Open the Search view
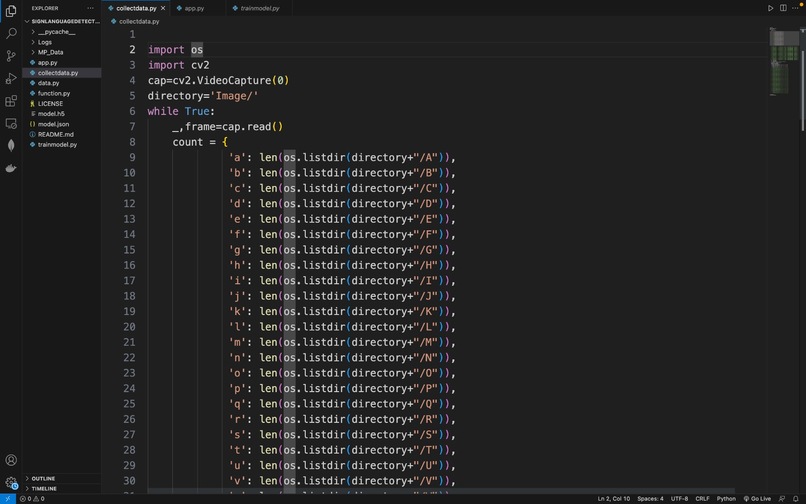This screenshot has height=504, width=806. click(11, 33)
